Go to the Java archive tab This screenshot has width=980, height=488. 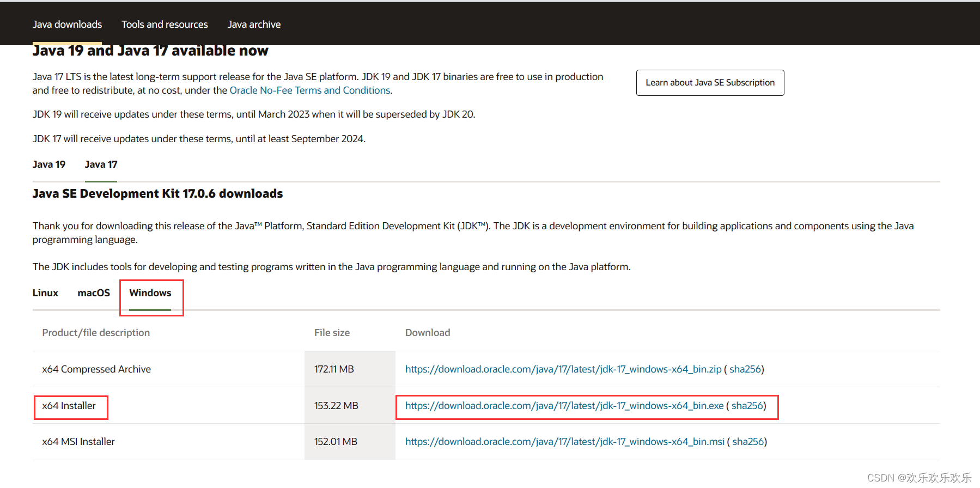coord(254,25)
